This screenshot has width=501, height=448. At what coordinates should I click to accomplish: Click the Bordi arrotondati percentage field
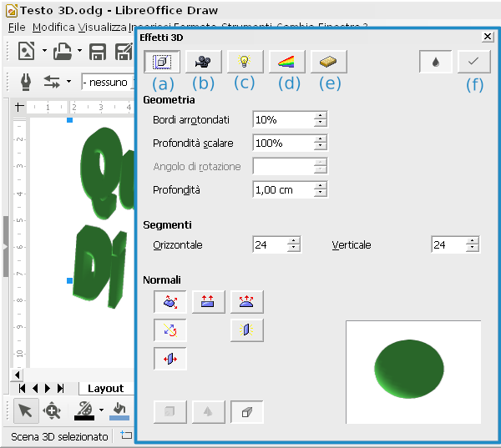point(283,119)
